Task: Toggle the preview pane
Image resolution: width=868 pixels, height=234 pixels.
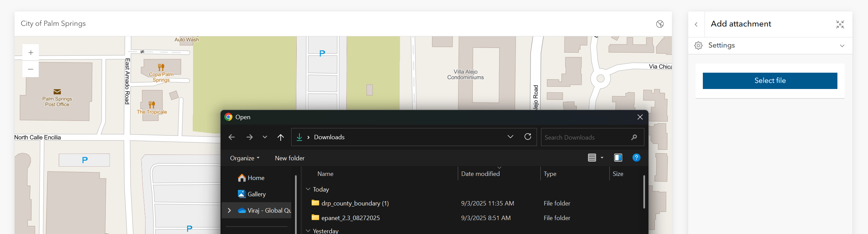Action: (x=618, y=158)
